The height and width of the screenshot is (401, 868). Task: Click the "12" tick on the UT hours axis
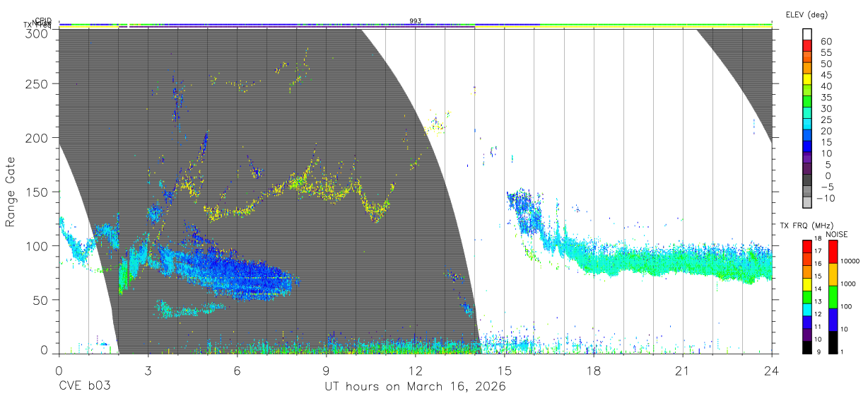coord(415,370)
